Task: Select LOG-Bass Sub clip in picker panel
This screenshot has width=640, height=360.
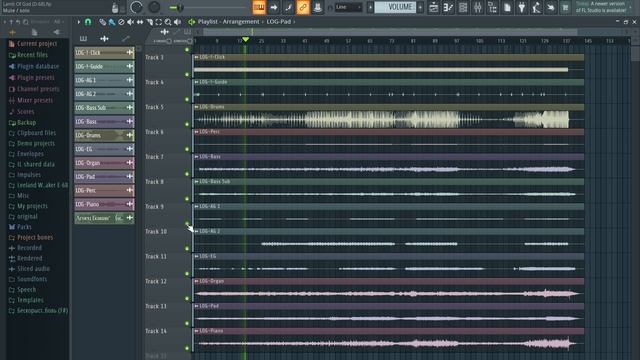Action: tap(104, 108)
